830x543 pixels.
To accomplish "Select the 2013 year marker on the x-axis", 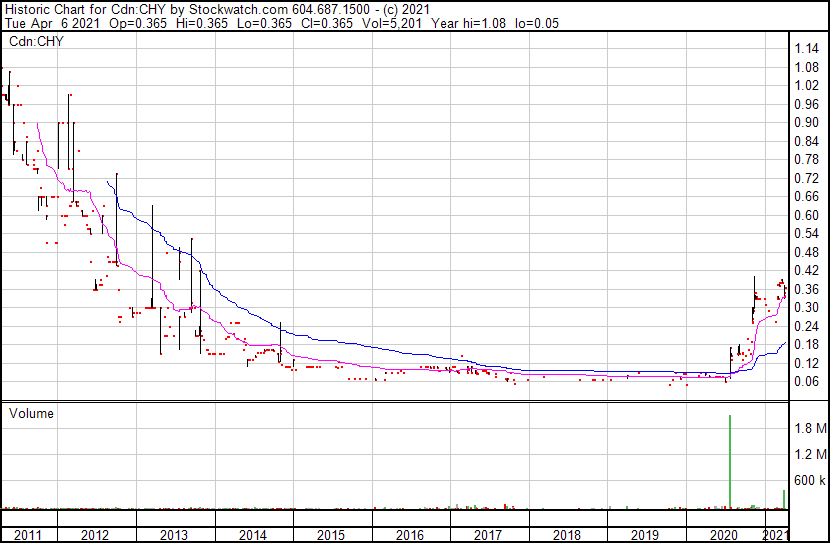I will click(x=173, y=535).
